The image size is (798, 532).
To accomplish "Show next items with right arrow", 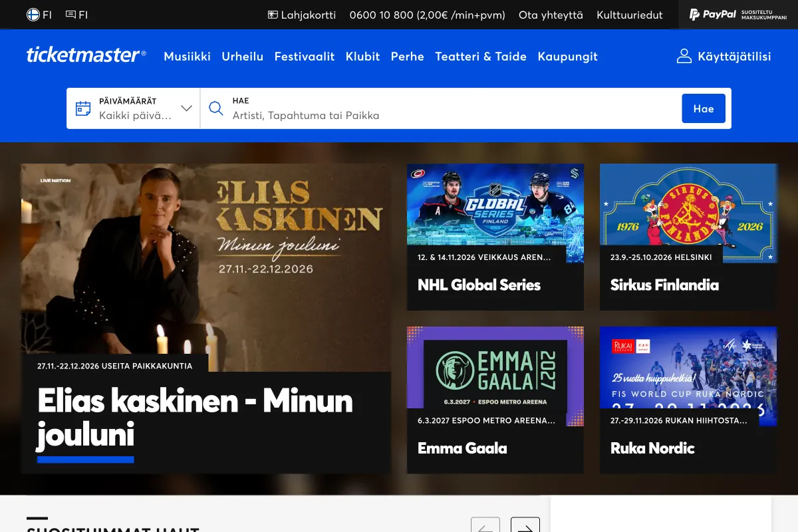I will (x=525, y=525).
